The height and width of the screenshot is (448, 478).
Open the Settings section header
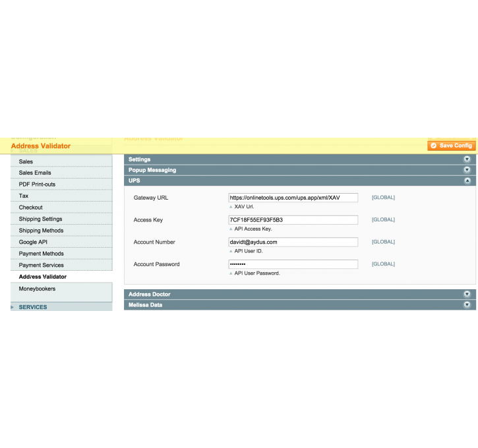tap(300, 159)
